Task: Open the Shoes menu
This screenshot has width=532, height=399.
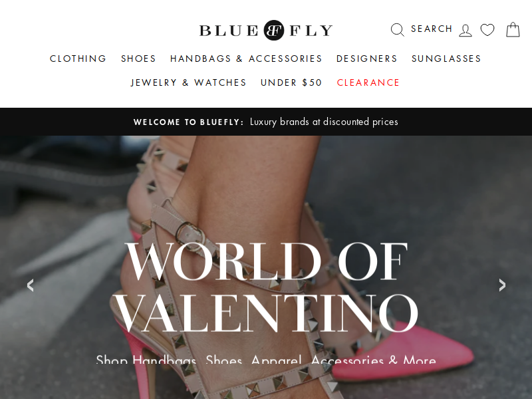Action: click(138, 59)
